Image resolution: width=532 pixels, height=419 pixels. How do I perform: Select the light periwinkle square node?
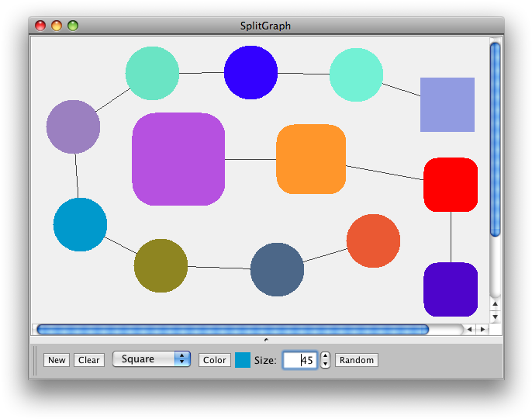pos(447,105)
